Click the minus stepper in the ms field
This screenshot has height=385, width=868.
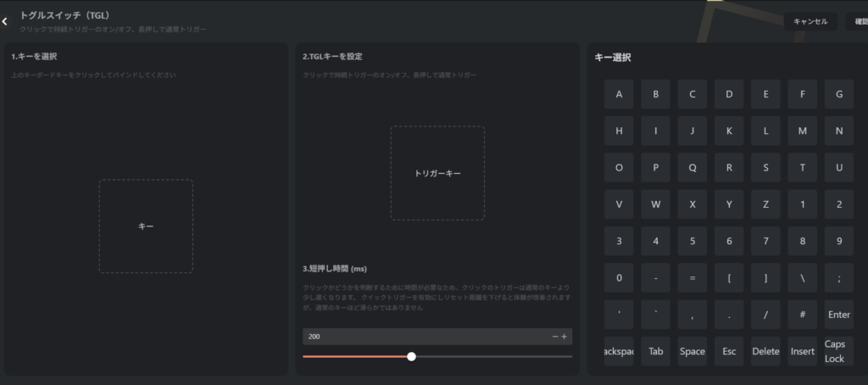point(555,337)
